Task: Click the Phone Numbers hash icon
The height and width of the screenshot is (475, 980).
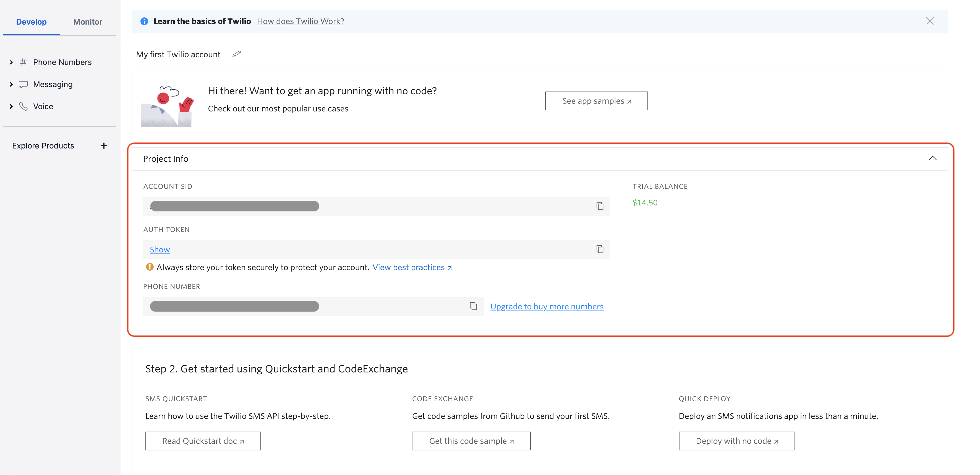Action: pos(23,62)
